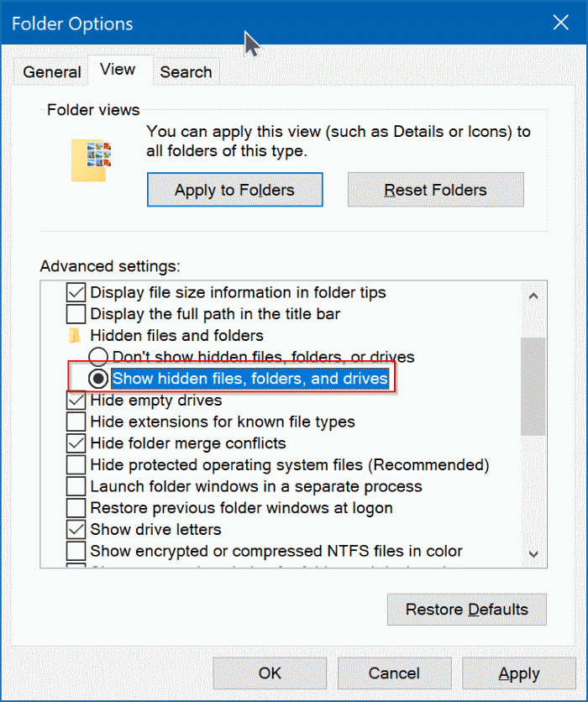Check Hide protected operating system files

coord(76,464)
